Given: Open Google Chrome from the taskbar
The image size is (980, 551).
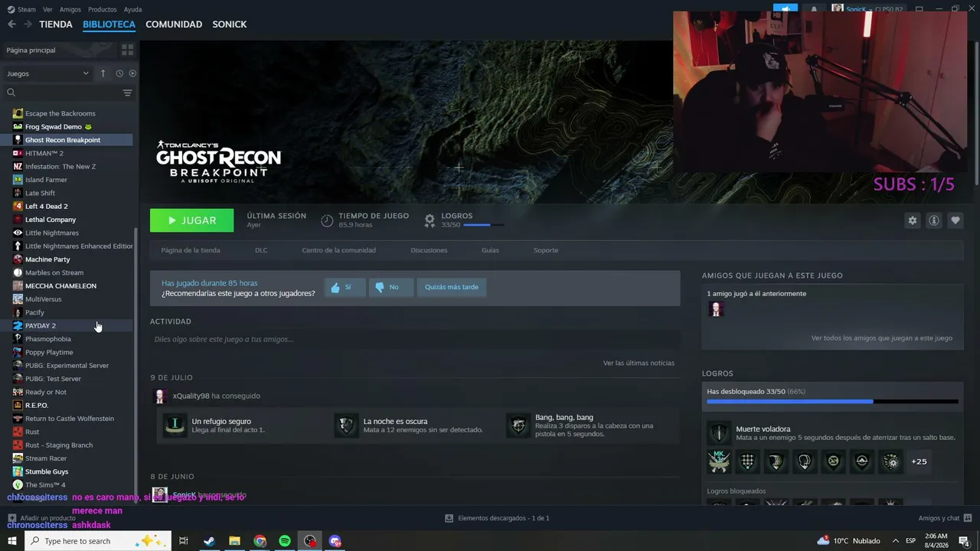Looking at the screenshot, I should [260, 541].
